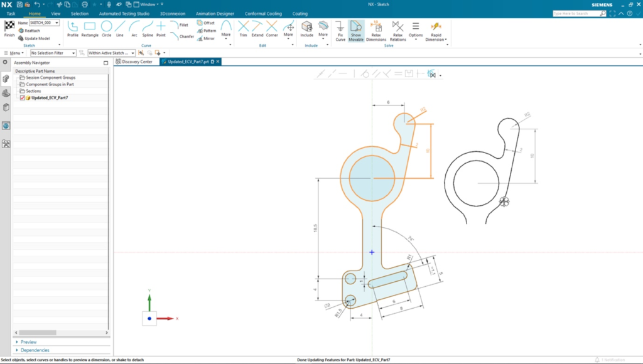Uncheck the Updated_ECV_Part7 checkbox
The width and height of the screenshot is (643, 364).
(x=23, y=98)
